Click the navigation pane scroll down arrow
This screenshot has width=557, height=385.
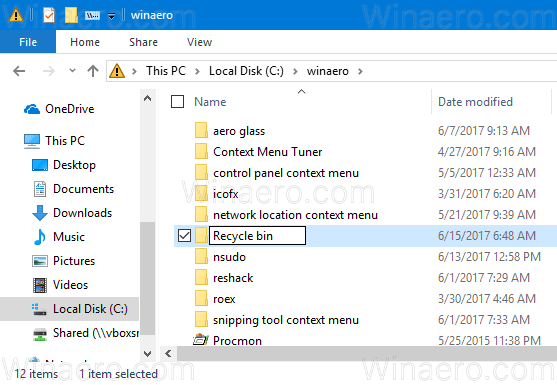coord(147,354)
